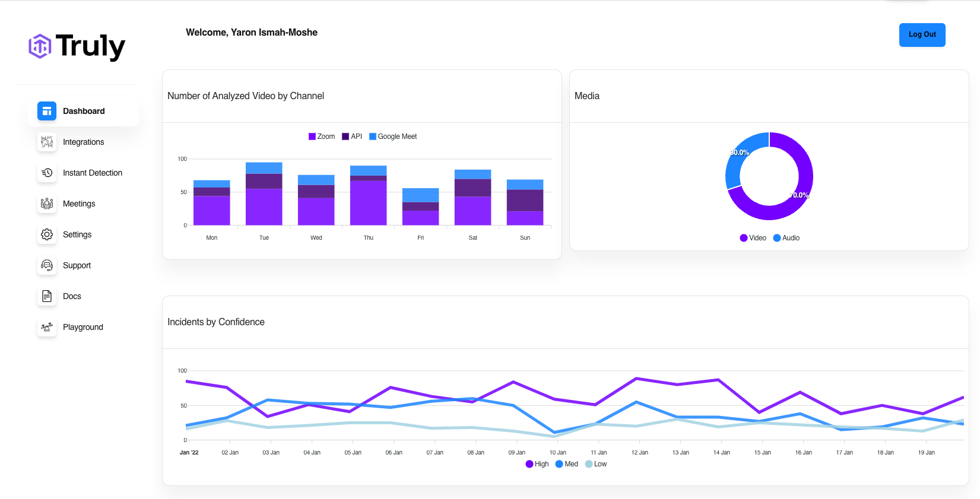
Task: Click the Thursday stacked bar
Action: [x=369, y=196]
